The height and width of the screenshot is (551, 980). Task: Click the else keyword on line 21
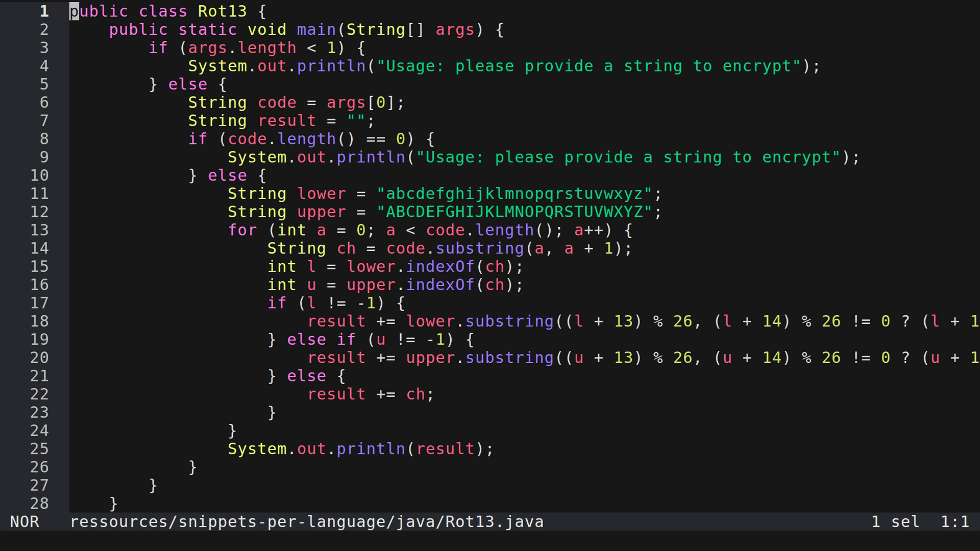[306, 376]
